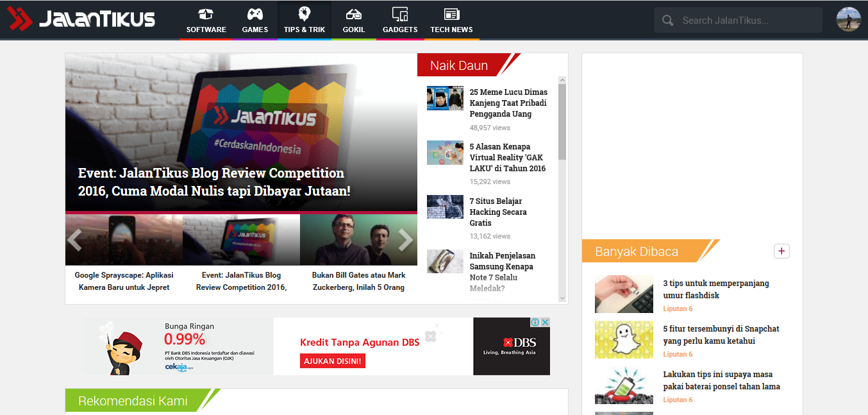
Task: Open the Gokil glasses icon
Action: [x=353, y=14]
